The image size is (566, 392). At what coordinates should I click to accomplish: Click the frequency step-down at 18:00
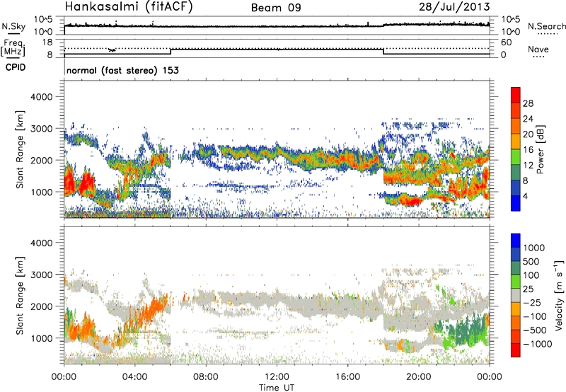tap(383, 51)
